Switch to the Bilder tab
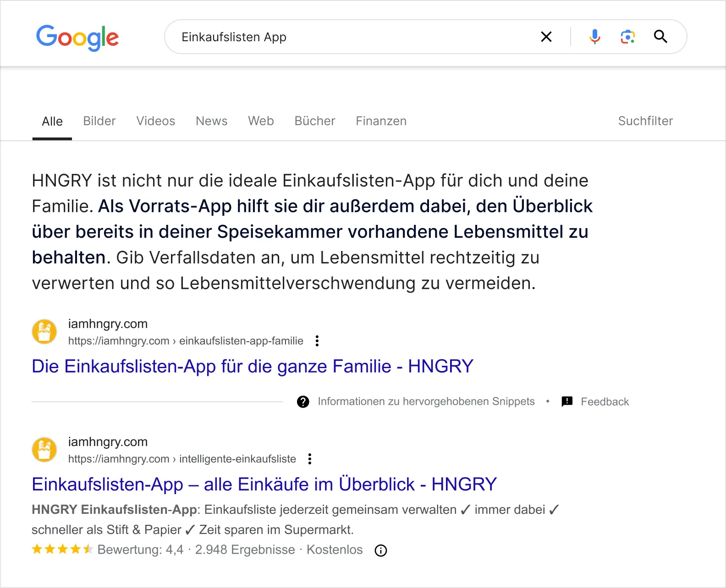 pyautogui.click(x=99, y=121)
